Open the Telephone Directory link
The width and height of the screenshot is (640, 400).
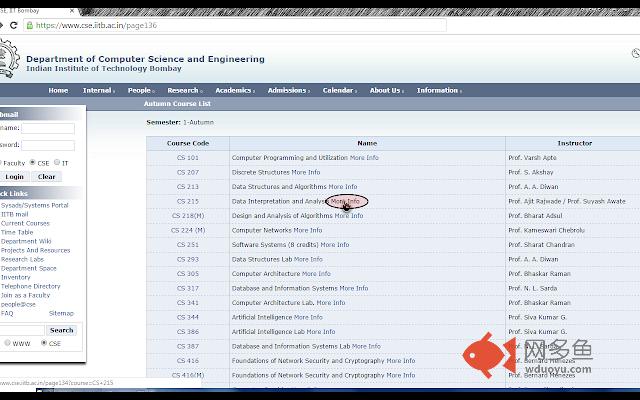(31, 286)
